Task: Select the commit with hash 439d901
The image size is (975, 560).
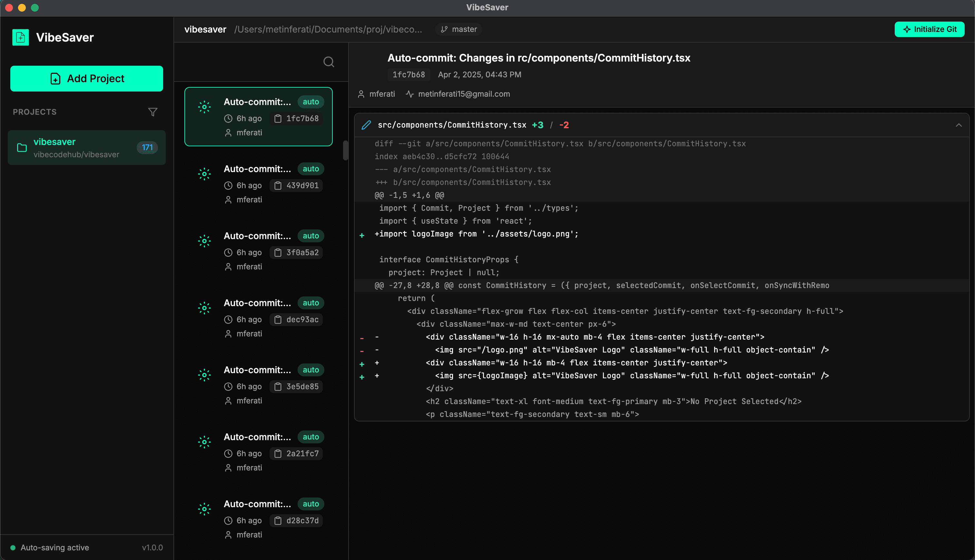Action: [x=259, y=184]
